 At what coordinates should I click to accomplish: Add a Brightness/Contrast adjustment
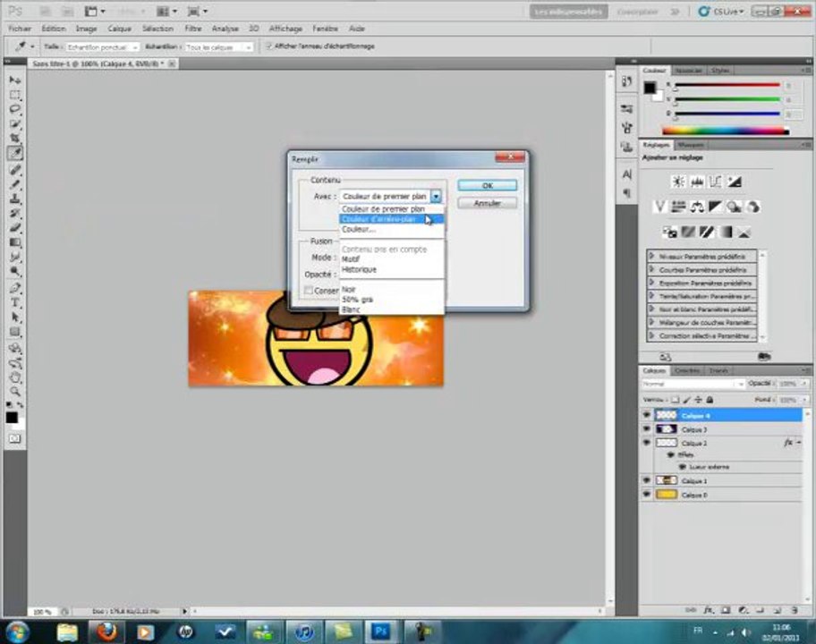pyautogui.click(x=678, y=182)
